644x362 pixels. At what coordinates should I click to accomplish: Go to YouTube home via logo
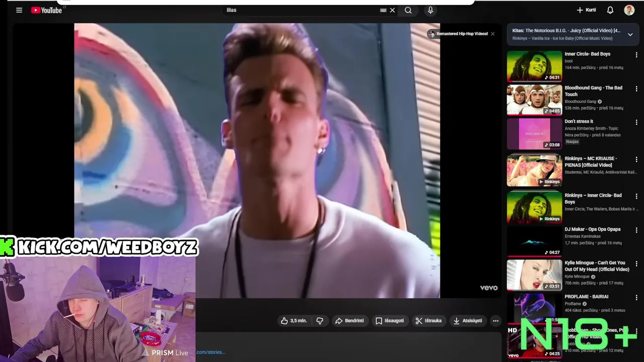point(46,10)
